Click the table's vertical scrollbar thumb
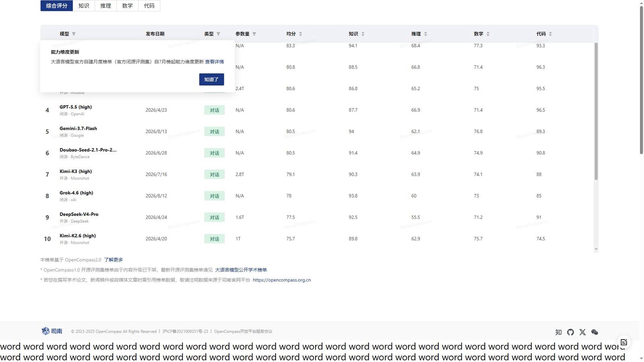 point(596,111)
